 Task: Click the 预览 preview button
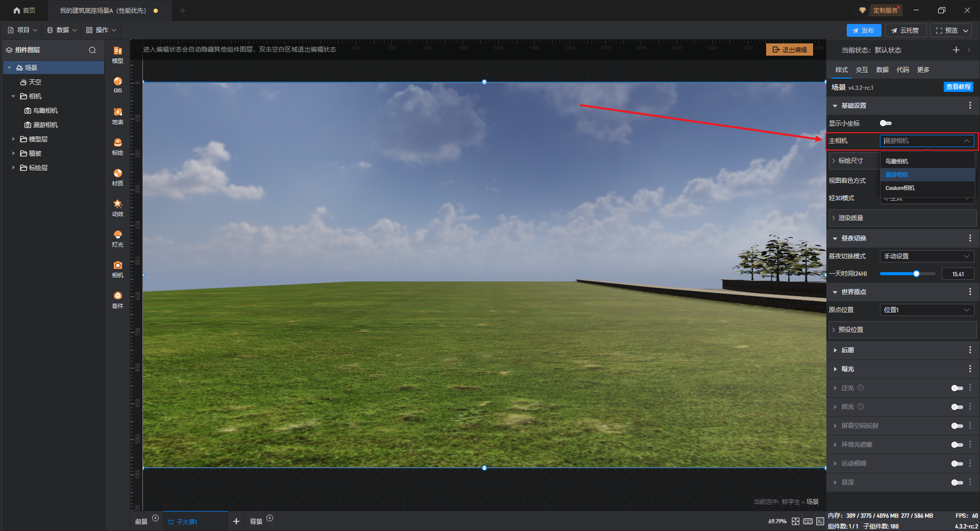(x=947, y=31)
